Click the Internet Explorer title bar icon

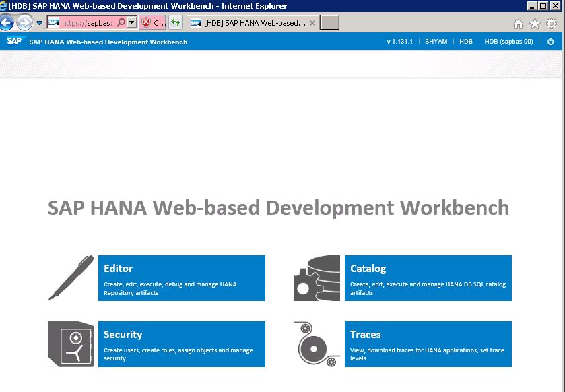tap(3, 6)
